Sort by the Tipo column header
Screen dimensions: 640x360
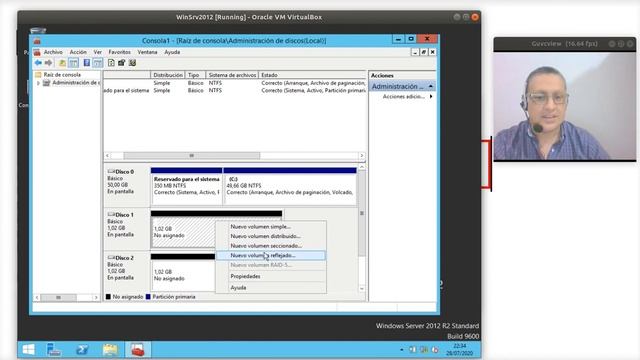pos(195,75)
